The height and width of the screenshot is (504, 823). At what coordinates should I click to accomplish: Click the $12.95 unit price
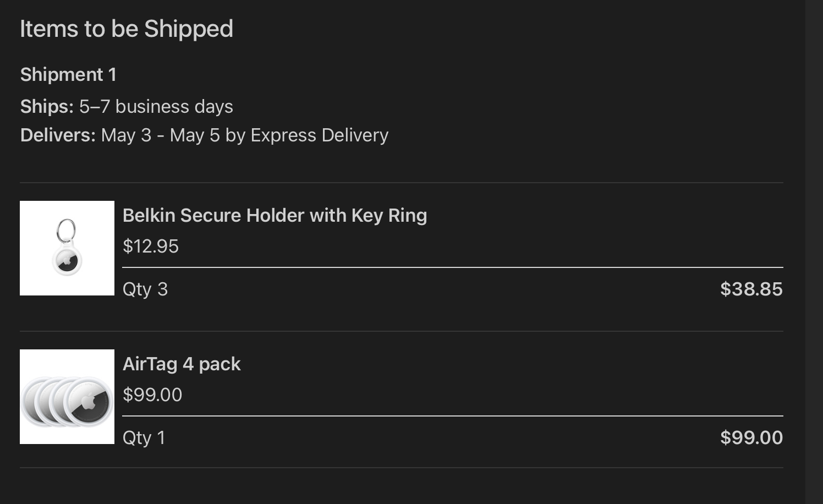tap(151, 246)
